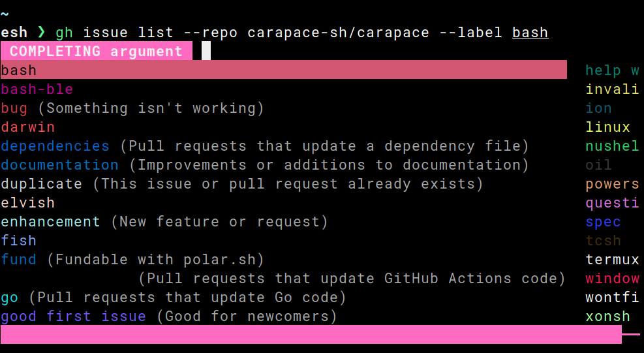The image size is (644, 353).
Task: Select linux in the right column
Action: pos(607,127)
